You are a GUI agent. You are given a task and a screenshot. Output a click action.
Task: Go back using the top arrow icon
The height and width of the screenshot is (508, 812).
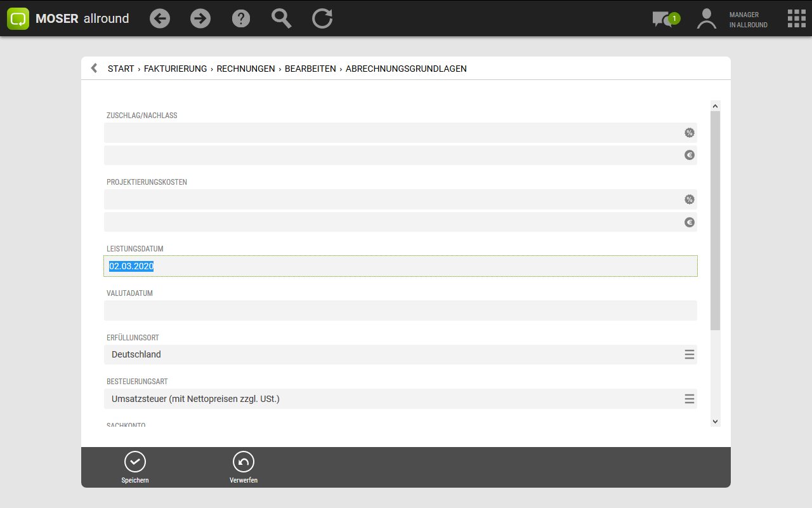pyautogui.click(x=160, y=18)
